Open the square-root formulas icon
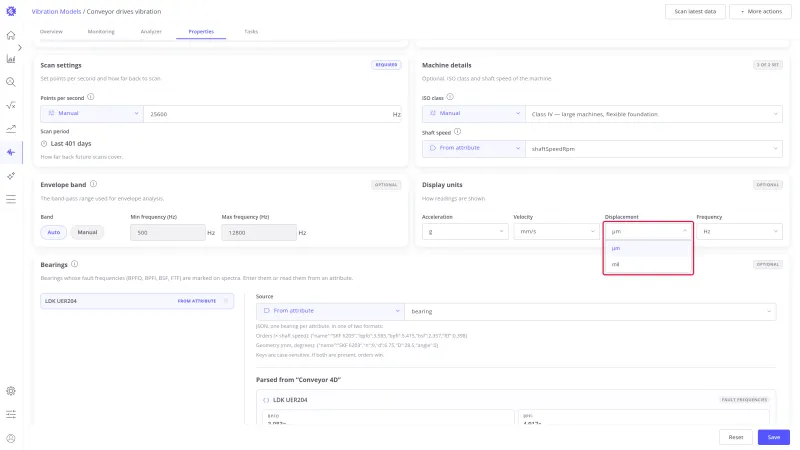The width and height of the screenshot is (800, 450). 11,106
